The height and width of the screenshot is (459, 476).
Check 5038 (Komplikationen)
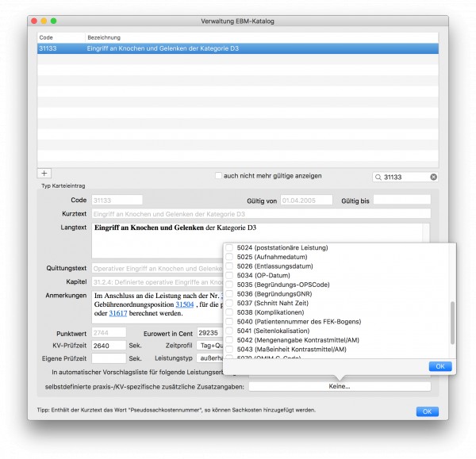(229, 312)
